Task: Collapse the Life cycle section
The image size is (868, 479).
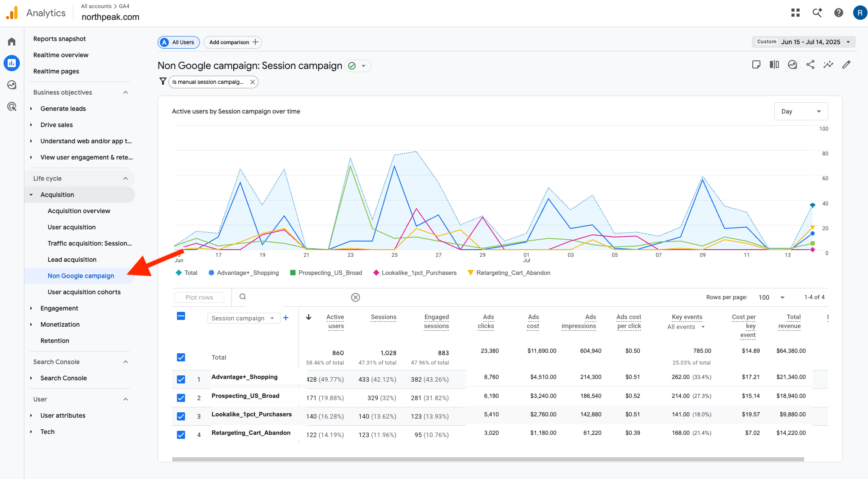Action: pyautogui.click(x=126, y=178)
